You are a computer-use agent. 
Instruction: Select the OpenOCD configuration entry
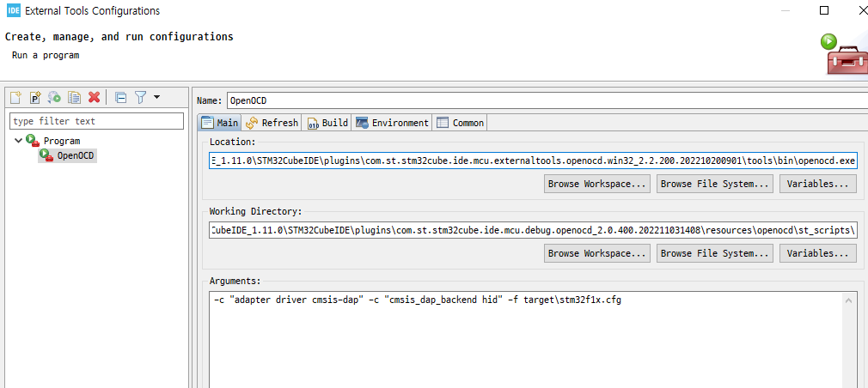click(68, 156)
